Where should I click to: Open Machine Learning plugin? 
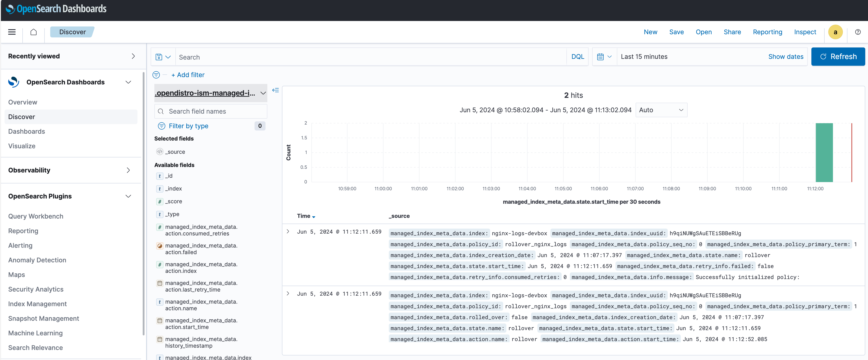35,333
